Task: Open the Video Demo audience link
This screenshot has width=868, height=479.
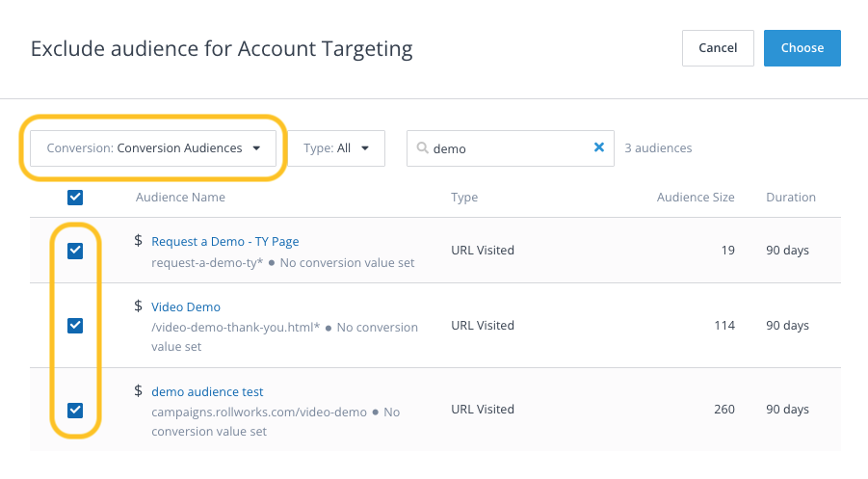Action: [x=186, y=307]
